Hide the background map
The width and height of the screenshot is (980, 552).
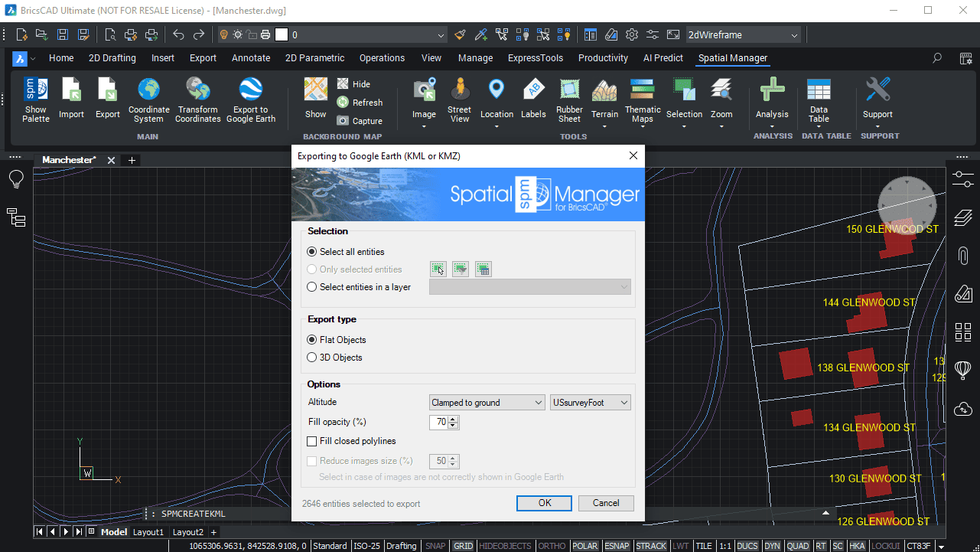click(x=353, y=84)
